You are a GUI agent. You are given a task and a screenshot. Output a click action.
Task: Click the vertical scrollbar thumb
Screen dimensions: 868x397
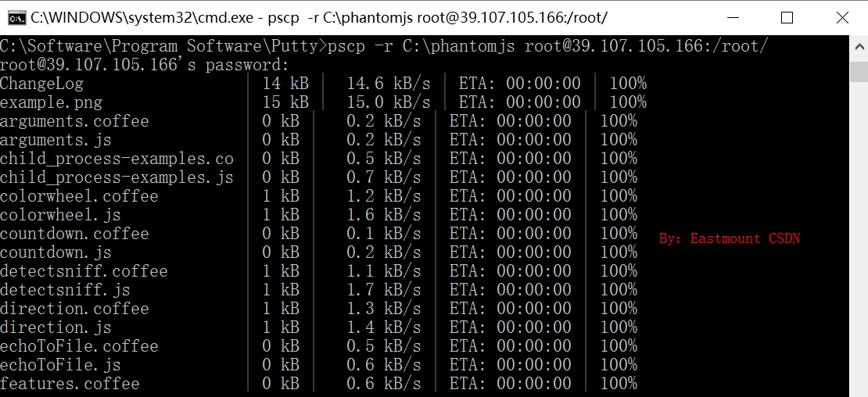tap(859, 71)
